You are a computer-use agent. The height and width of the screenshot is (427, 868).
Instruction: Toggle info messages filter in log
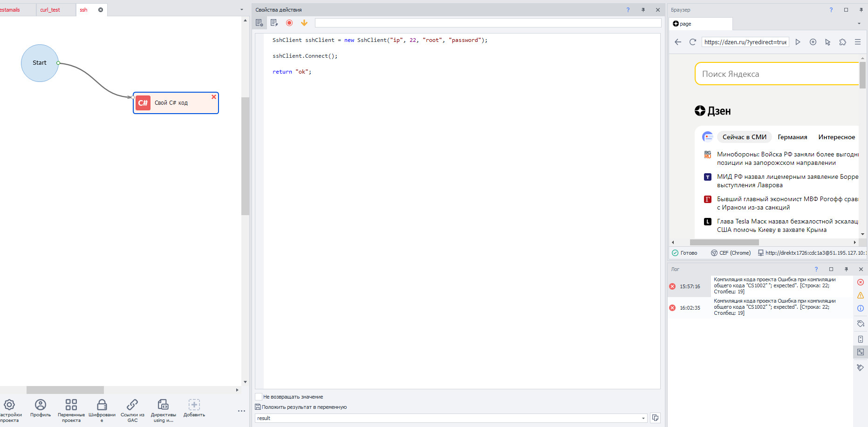pyautogui.click(x=861, y=308)
